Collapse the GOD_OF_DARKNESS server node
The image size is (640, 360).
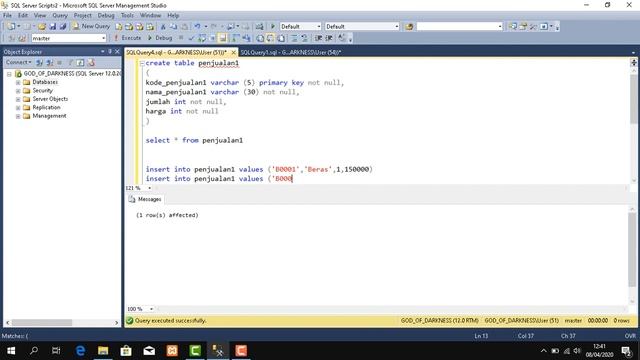tap(9, 74)
